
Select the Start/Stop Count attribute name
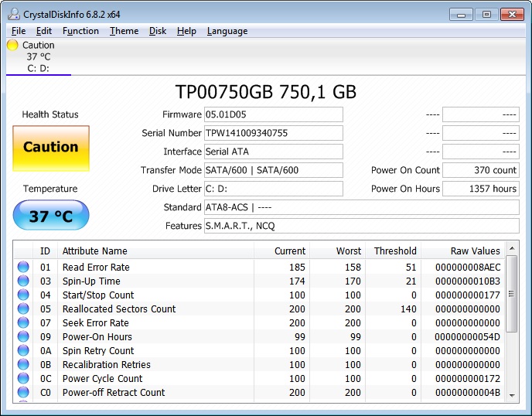pyautogui.click(x=98, y=295)
